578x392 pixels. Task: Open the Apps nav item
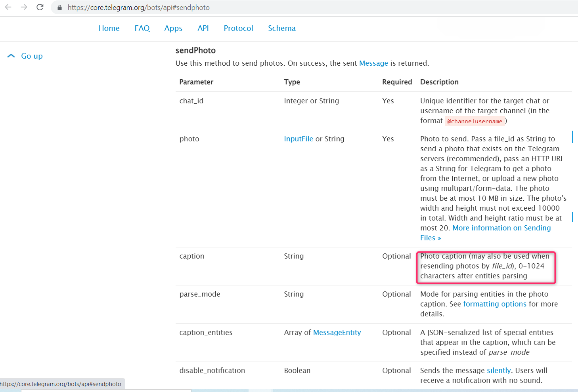click(173, 28)
